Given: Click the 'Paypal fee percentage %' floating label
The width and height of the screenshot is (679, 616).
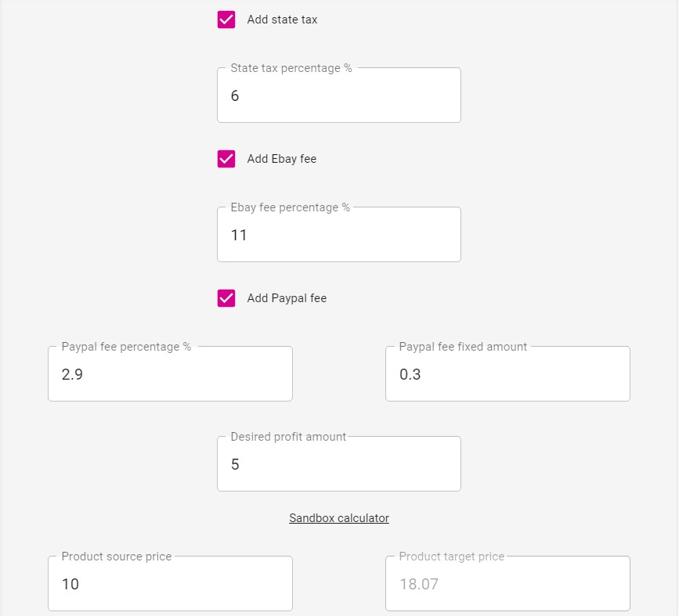Looking at the screenshot, I should click(x=126, y=347).
